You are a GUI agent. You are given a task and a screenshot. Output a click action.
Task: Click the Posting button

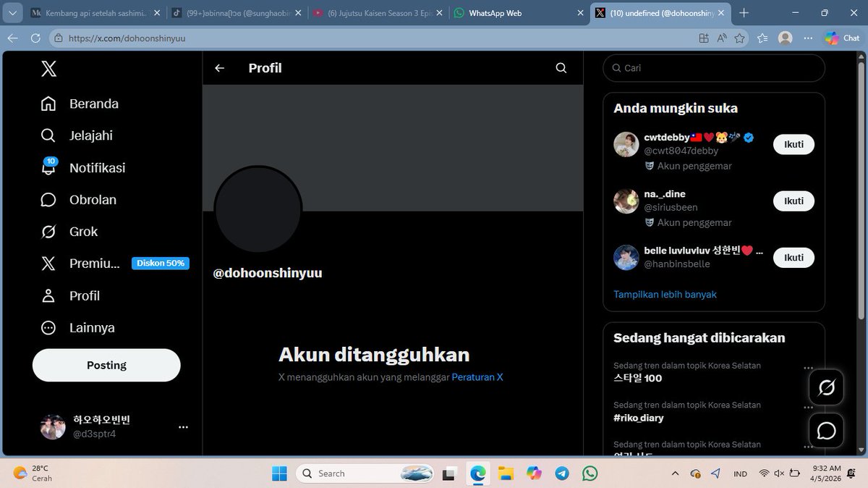pos(106,365)
